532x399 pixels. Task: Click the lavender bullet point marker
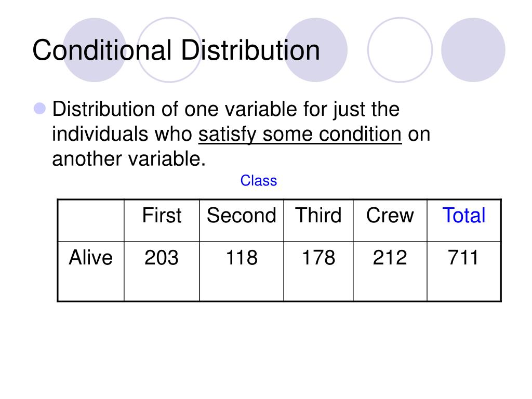(x=39, y=109)
